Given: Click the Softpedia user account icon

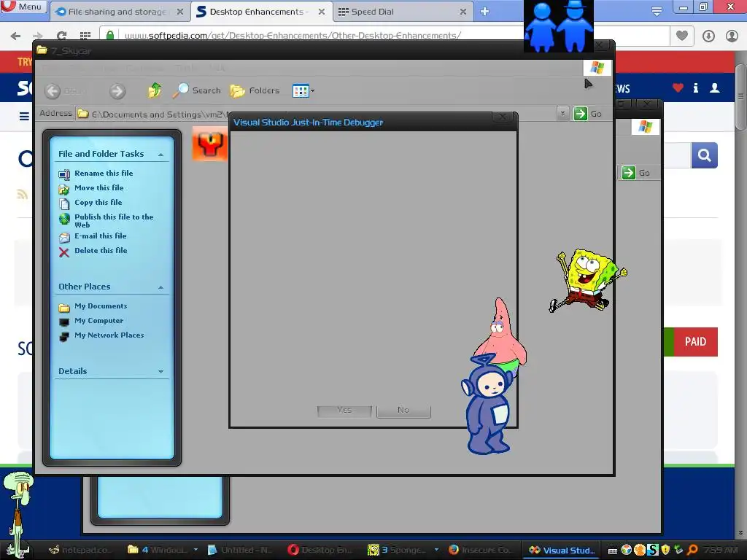Looking at the screenshot, I should pyautogui.click(x=715, y=88).
